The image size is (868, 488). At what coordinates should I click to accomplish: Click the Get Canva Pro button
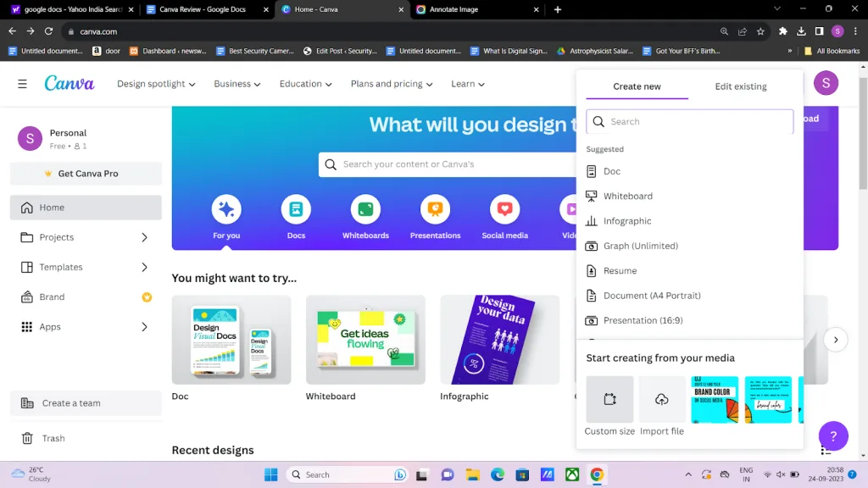pyautogui.click(x=86, y=174)
